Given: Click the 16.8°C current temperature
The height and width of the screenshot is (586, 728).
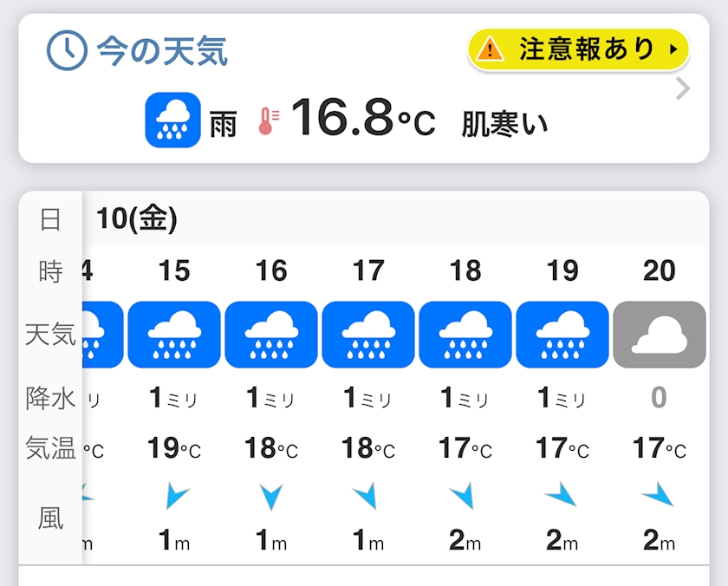Looking at the screenshot, I should (362, 119).
